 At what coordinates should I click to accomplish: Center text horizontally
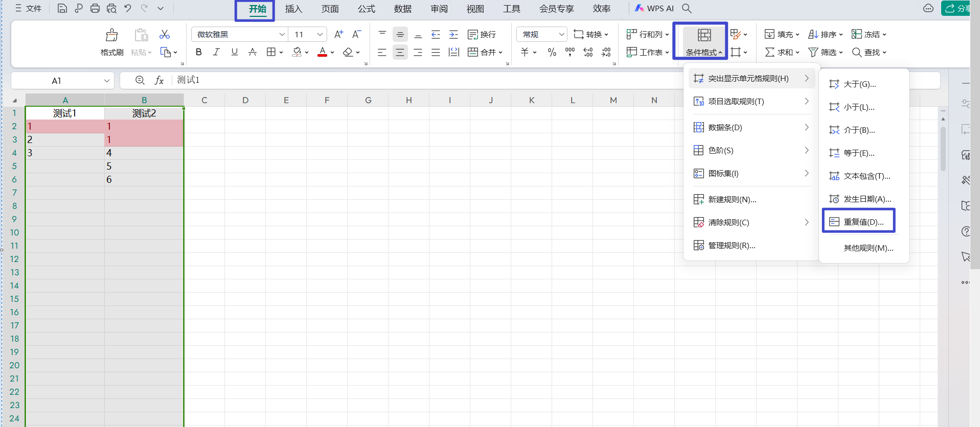click(x=400, y=52)
